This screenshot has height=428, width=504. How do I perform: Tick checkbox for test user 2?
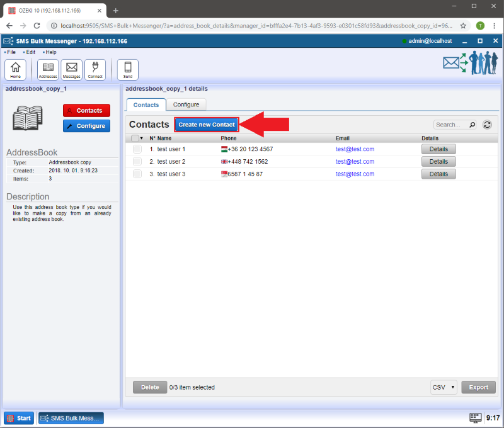click(x=137, y=162)
